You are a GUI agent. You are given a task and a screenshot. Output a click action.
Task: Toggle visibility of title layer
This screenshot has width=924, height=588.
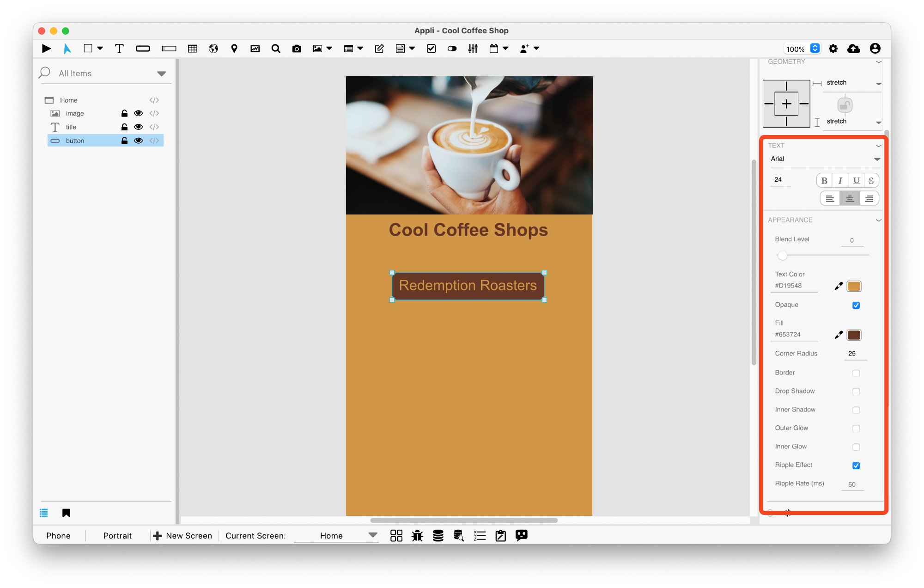coord(138,127)
